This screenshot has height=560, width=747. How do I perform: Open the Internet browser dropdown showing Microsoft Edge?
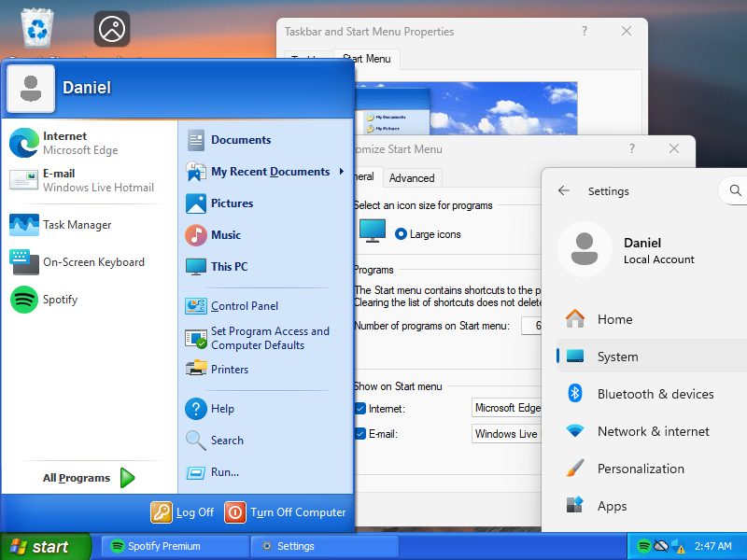[x=506, y=408]
